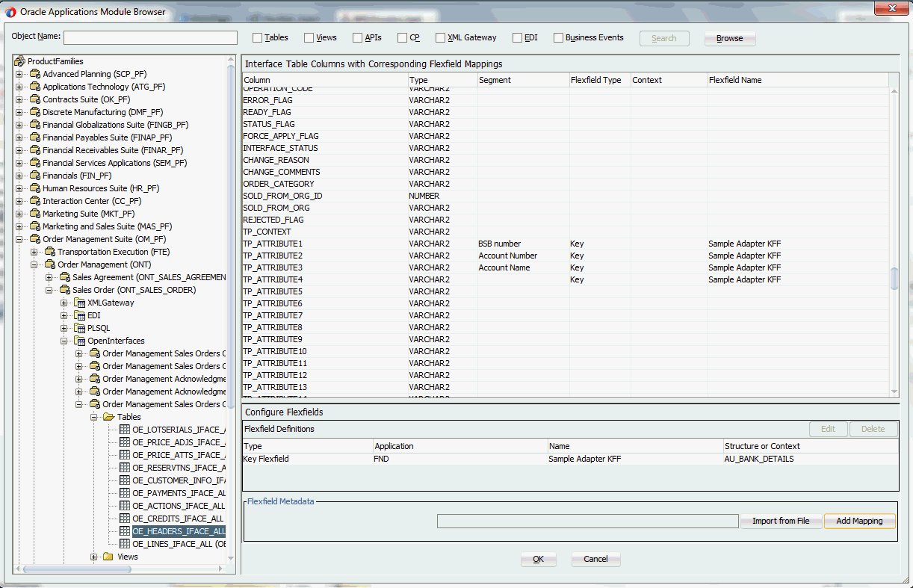
Task: Click the Cancel button
Action: [595, 559]
